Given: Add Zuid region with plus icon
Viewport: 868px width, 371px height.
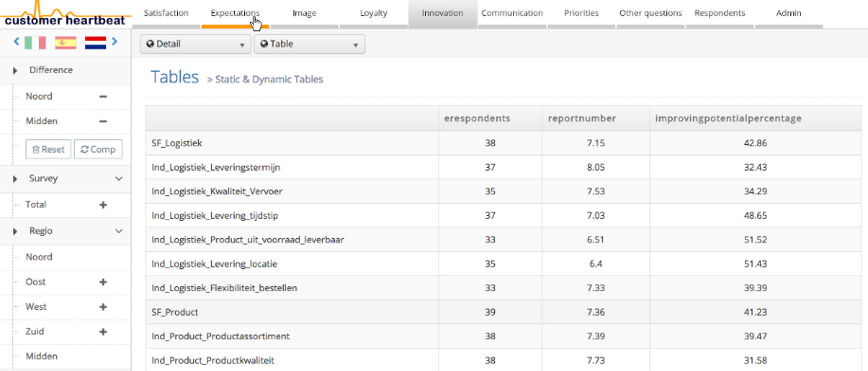Looking at the screenshot, I should [x=103, y=331].
